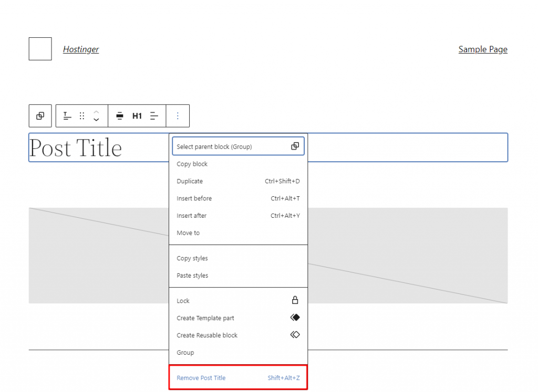Screen dimensions: 538x392
Task: Open the H1 heading level selector
Action: pos(137,115)
